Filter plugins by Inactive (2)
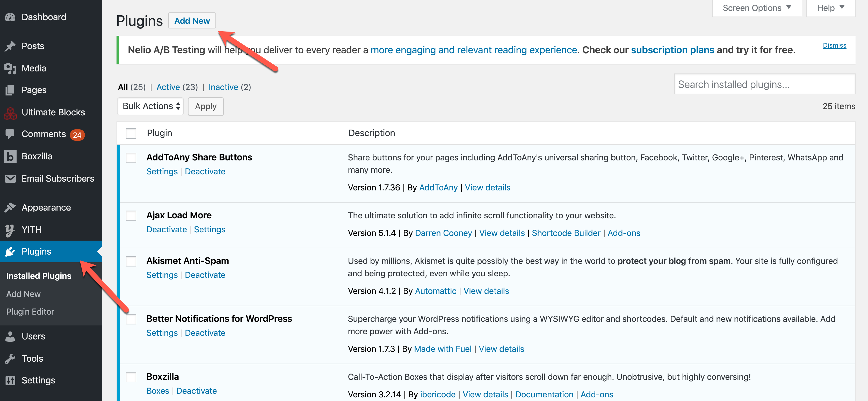Image resolution: width=868 pixels, height=401 pixels. click(229, 87)
